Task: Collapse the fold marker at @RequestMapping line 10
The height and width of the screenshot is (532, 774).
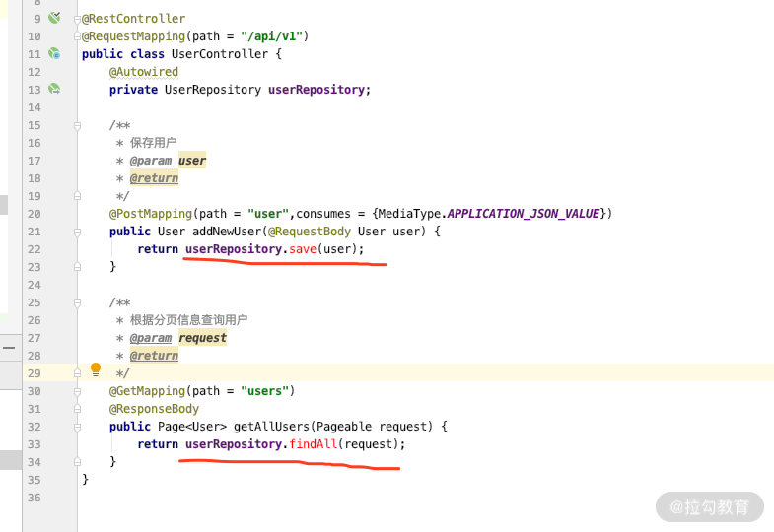Action: (x=77, y=36)
